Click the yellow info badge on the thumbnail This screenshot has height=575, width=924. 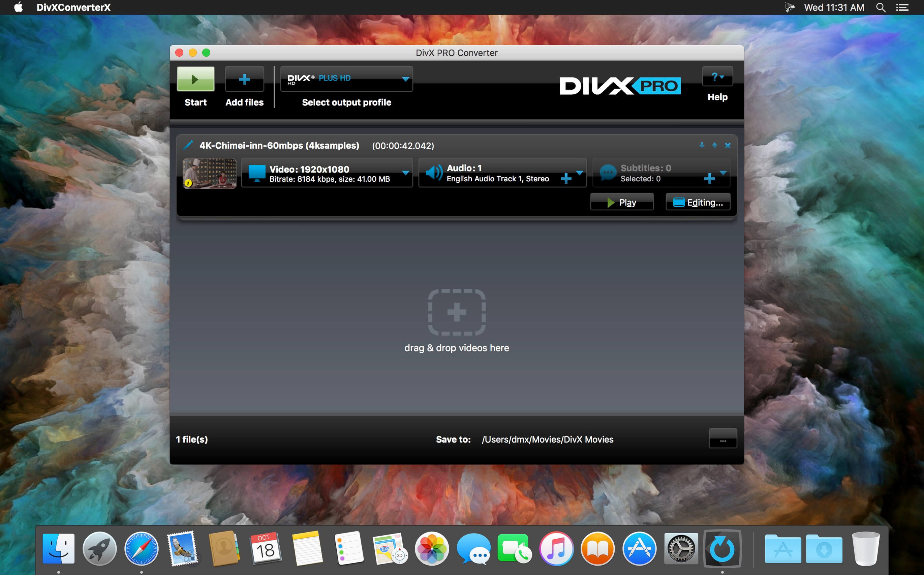coord(188,183)
